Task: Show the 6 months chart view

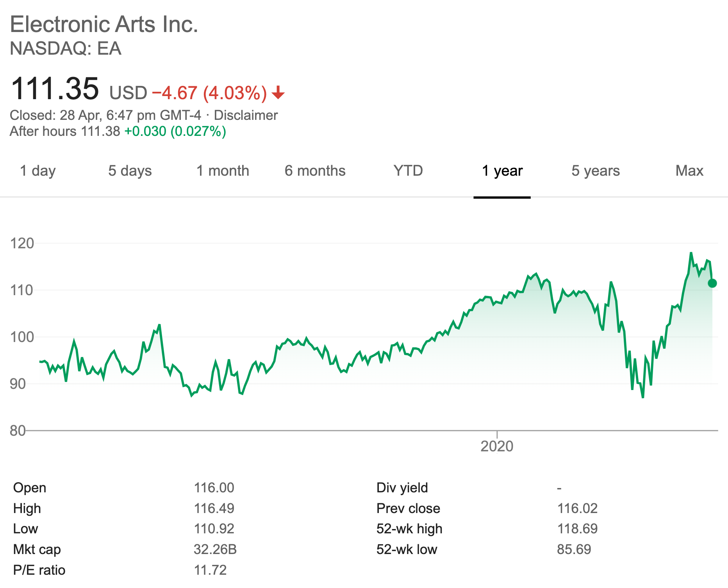Action: [315, 171]
